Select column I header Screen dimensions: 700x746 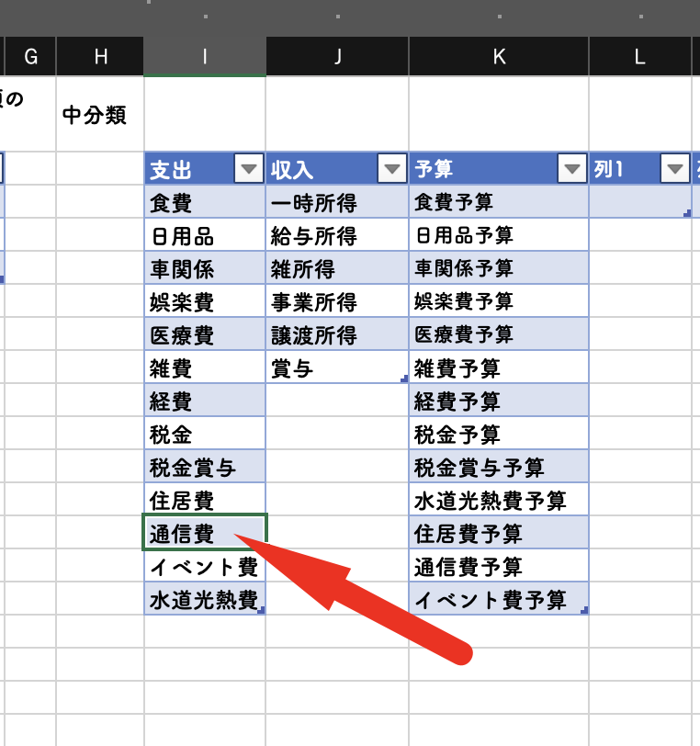pyautogui.click(x=204, y=57)
